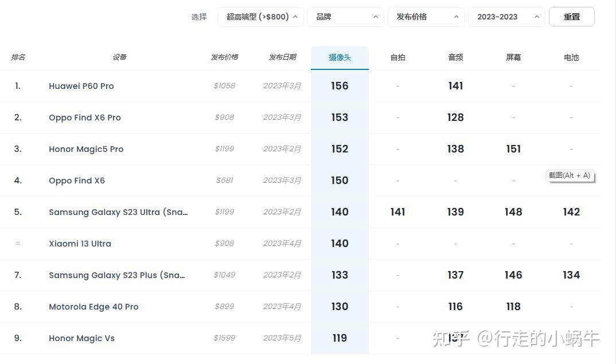Click the 排名 rank column header
The image size is (616, 364).
coord(18,57)
